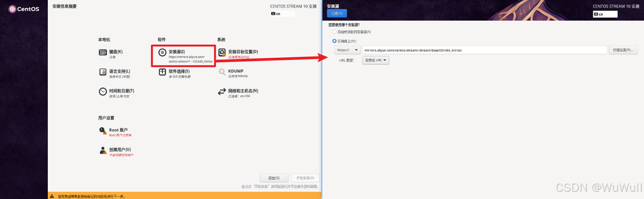Viewport: 644px width, 199px height.
Task: Click the 简体中文 (中国) subtitle
Action: [x=120, y=77]
